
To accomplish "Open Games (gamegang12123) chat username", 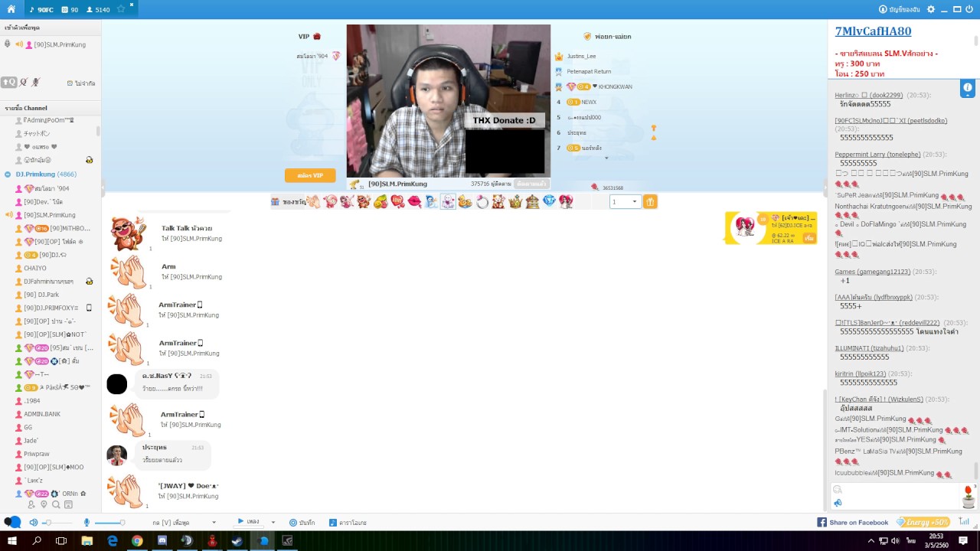I will (x=872, y=272).
